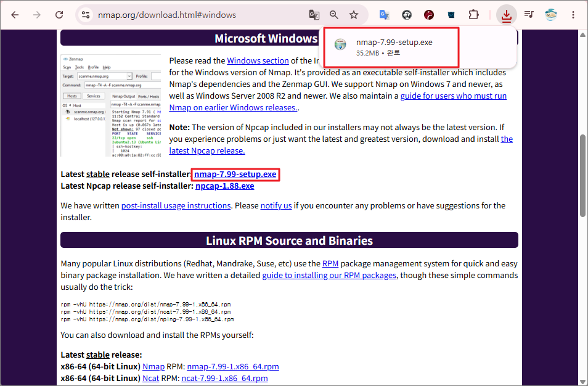The height and width of the screenshot is (386, 588).
Task: Open the Extensions puzzle piece menu
Action: [473, 15]
